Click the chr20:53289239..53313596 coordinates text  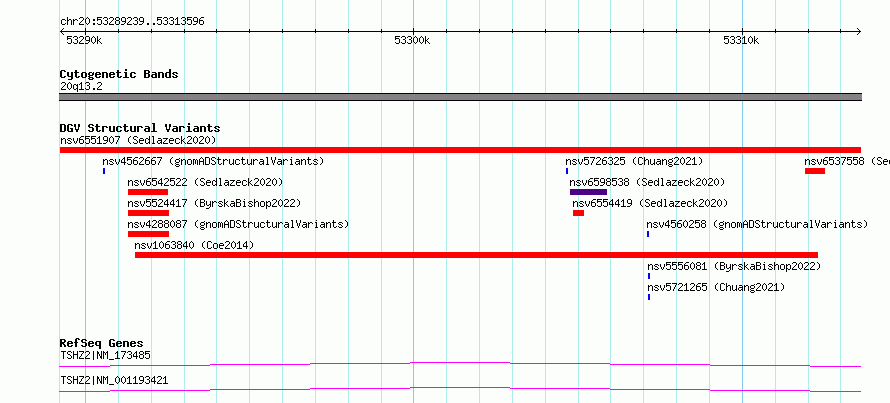coord(132,22)
